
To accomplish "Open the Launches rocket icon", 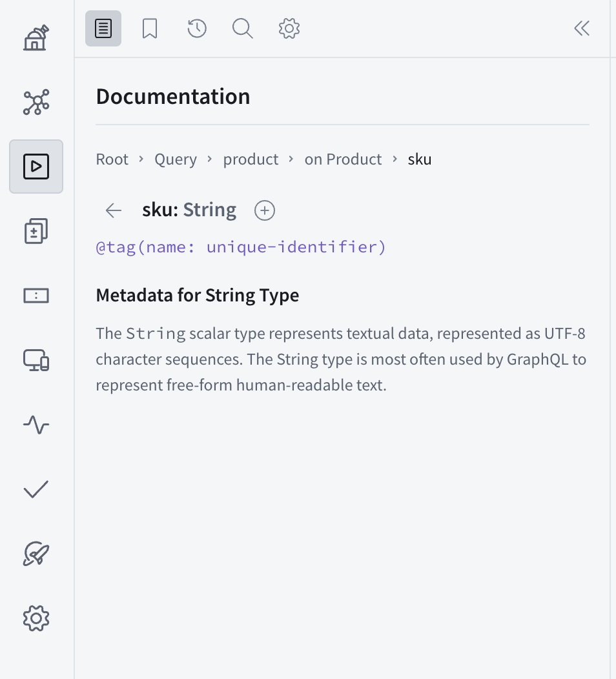I will tap(36, 554).
